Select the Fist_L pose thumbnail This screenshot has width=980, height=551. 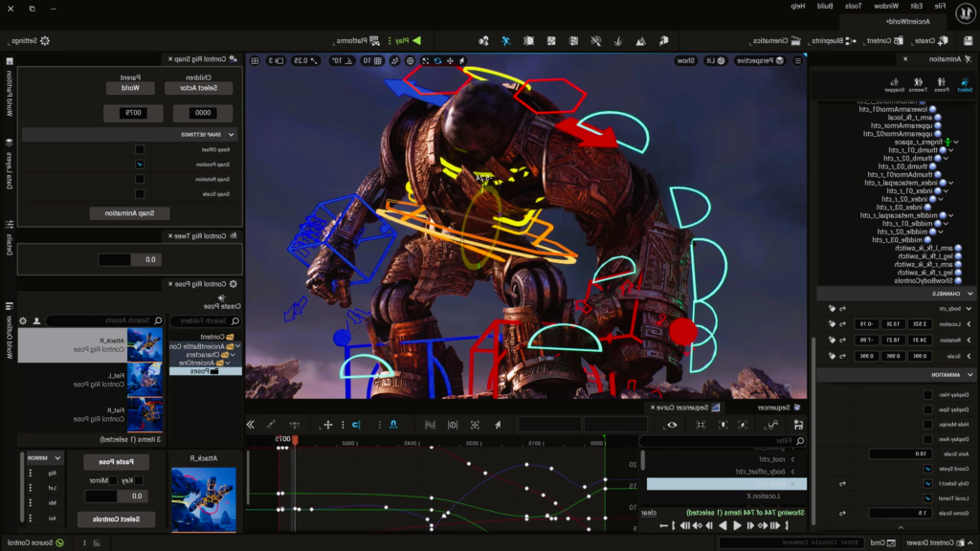pos(145,379)
